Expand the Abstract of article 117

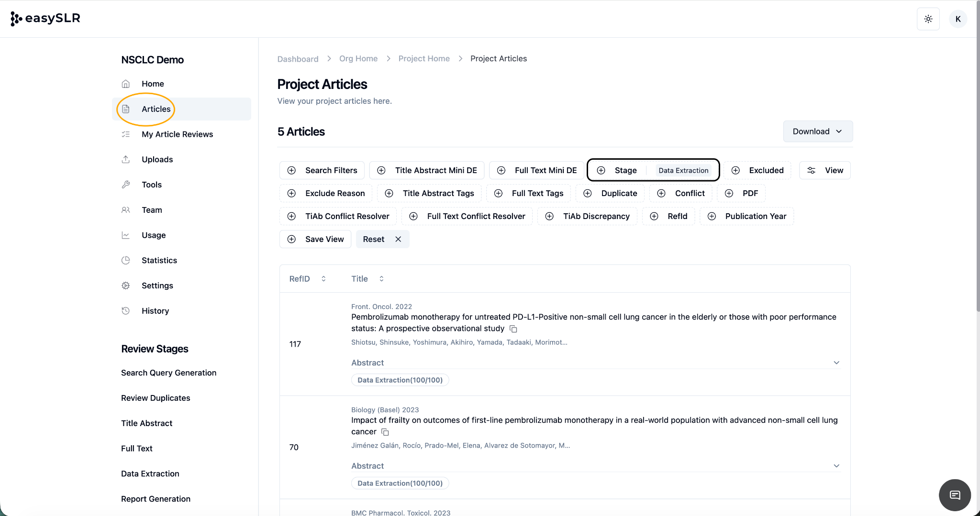(x=836, y=362)
